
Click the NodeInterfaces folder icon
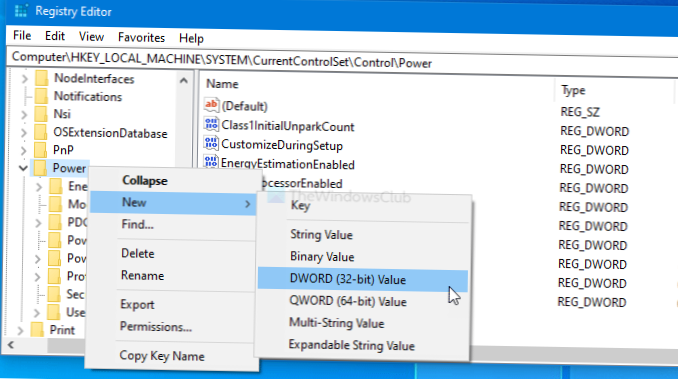41,78
